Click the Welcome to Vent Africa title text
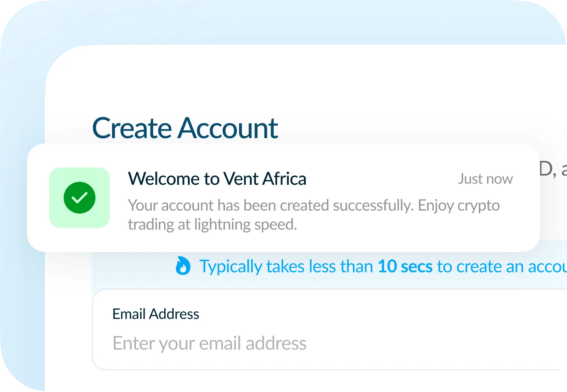 click(x=217, y=178)
